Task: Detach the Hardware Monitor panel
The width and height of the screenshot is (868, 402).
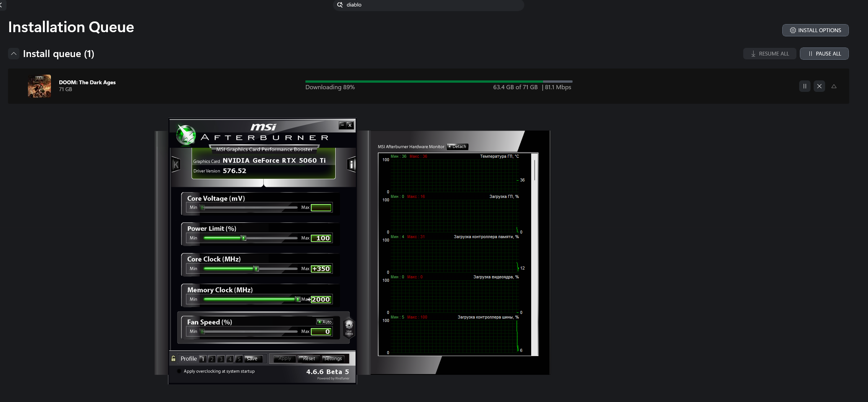Action: (x=458, y=147)
